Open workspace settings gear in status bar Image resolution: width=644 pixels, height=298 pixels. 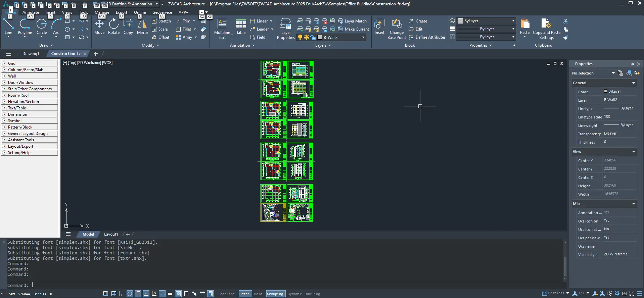click(617, 293)
